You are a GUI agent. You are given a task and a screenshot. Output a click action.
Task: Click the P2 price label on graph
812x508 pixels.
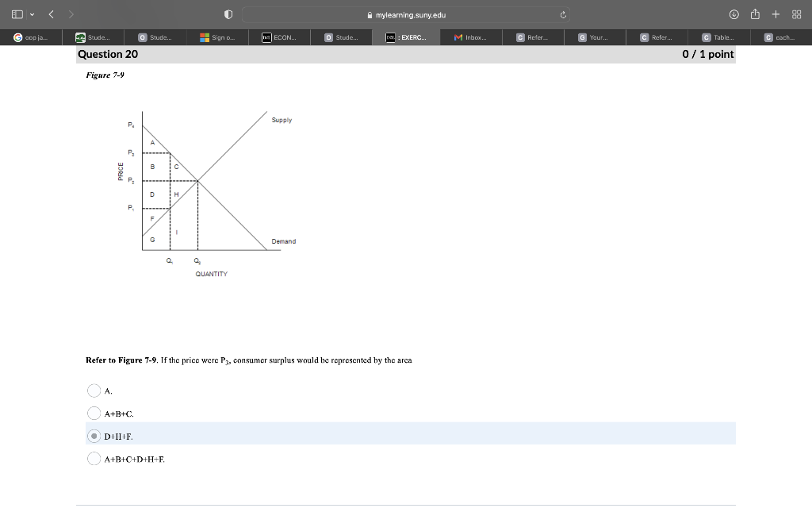click(x=131, y=180)
